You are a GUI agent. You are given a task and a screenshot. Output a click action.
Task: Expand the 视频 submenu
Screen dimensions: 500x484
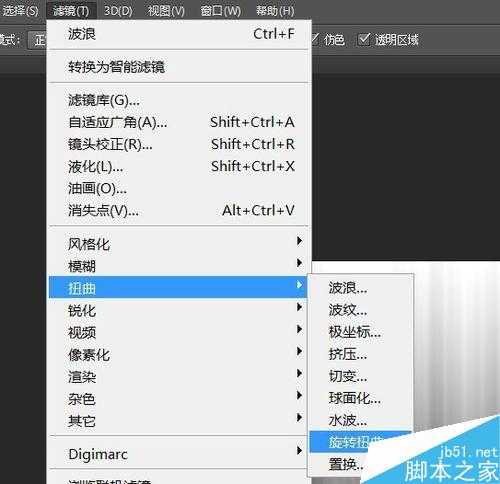178,331
